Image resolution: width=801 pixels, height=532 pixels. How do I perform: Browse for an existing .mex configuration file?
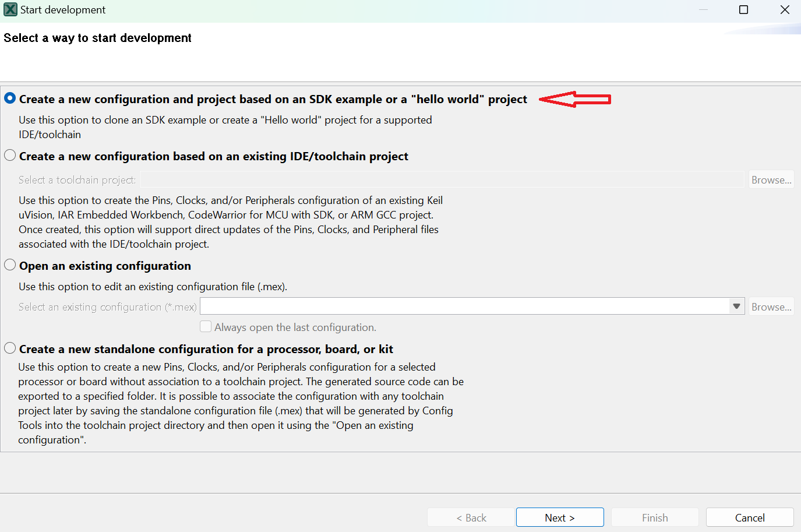coord(771,306)
